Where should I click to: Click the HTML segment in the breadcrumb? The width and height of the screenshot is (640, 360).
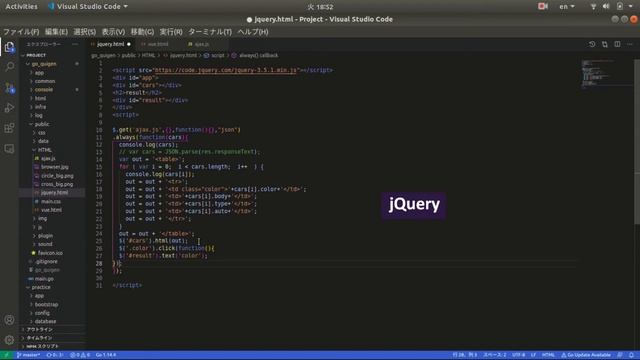[x=148, y=56]
